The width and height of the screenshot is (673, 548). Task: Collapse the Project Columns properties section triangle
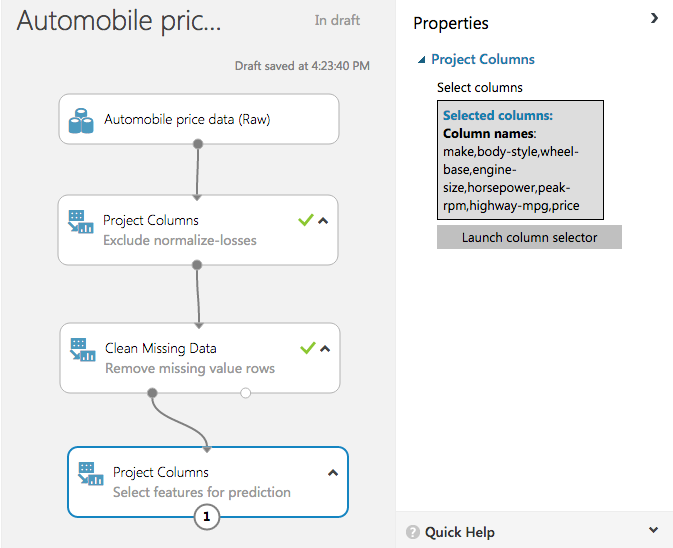(422, 60)
